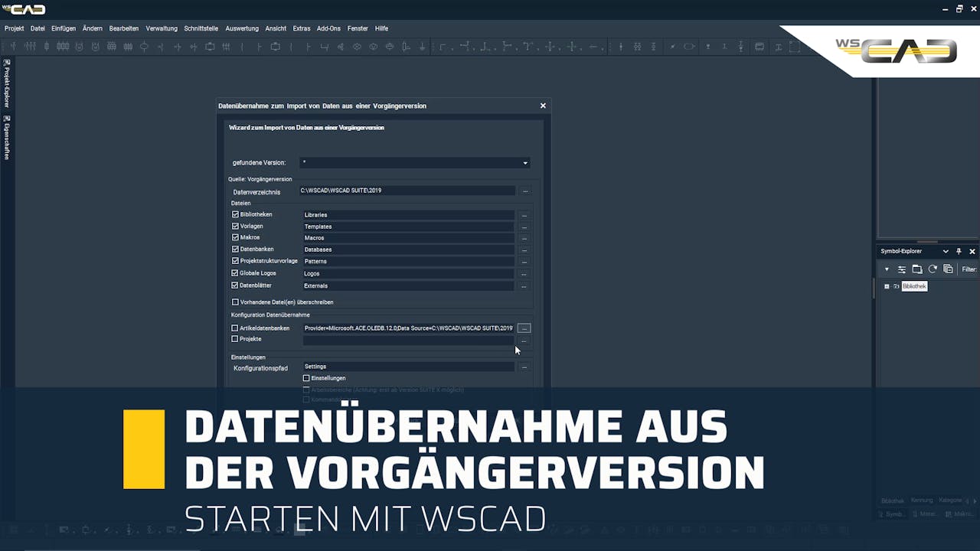Click the collapse-all icon in Symbol-Explorer toolbar
The width and height of the screenshot is (980, 551).
tap(948, 269)
